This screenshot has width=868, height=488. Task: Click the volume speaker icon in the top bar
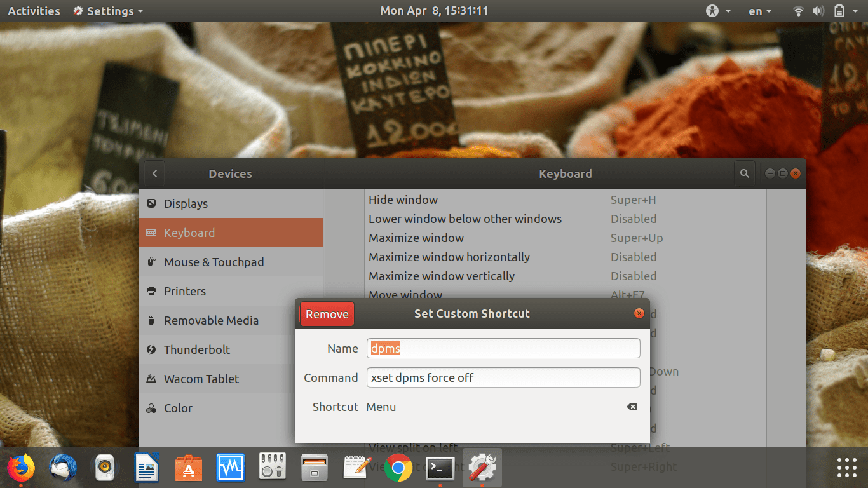pyautogui.click(x=818, y=11)
